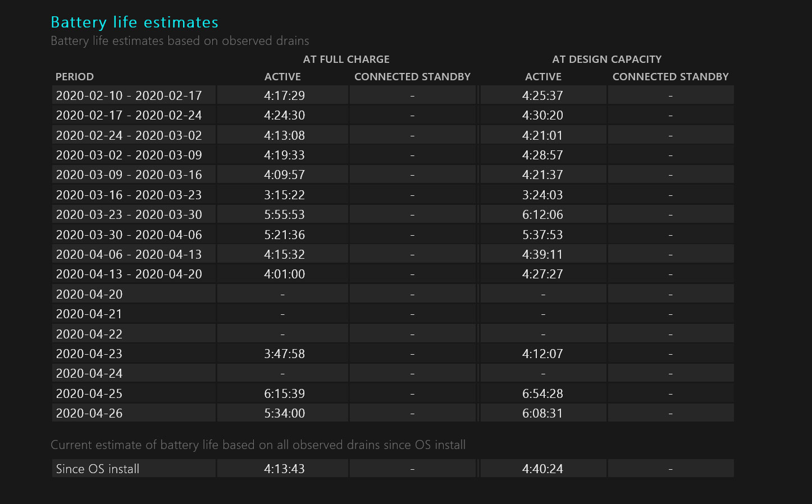Click the AT DESIGN CAPACITY header

click(606, 59)
